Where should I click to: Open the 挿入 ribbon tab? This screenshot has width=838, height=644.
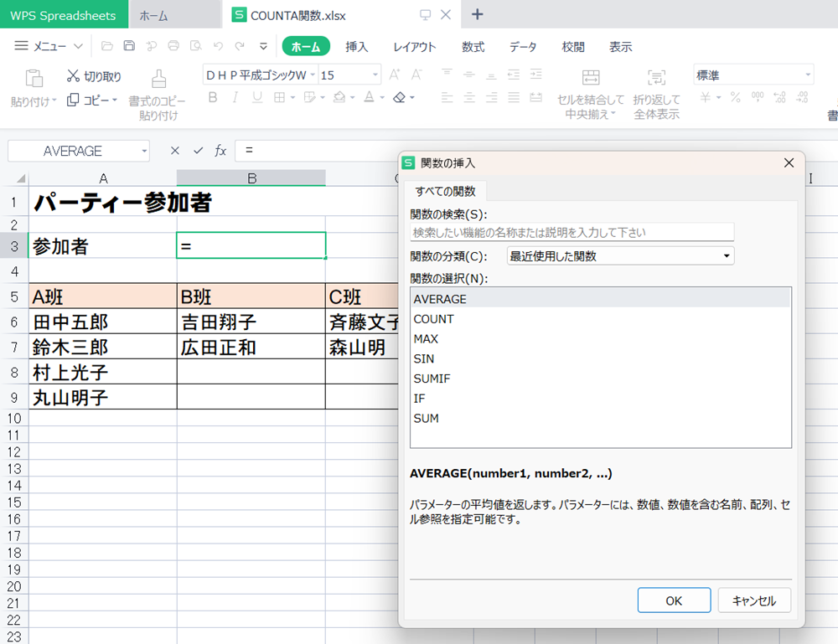click(x=356, y=47)
